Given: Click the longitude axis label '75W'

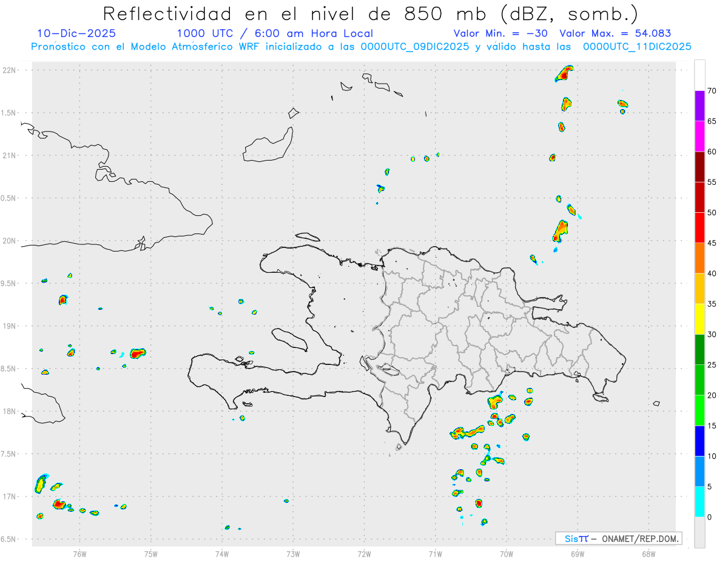Looking at the screenshot, I should click(151, 554).
